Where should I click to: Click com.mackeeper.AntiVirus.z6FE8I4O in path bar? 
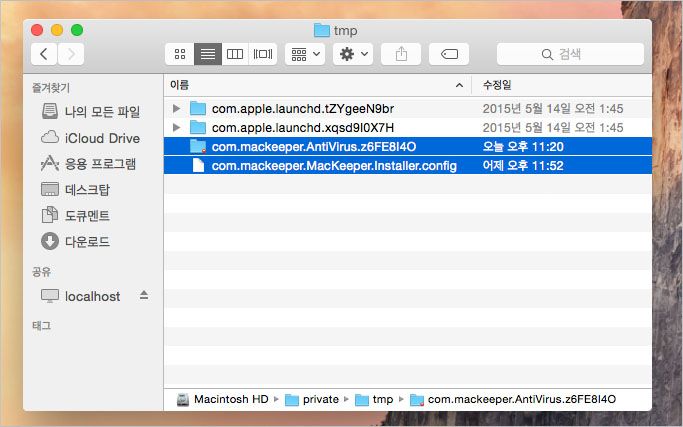coord(513,399)
